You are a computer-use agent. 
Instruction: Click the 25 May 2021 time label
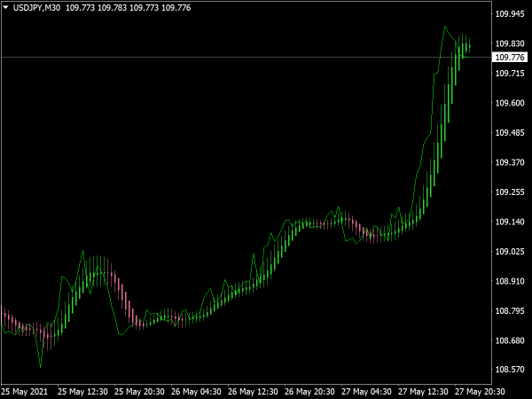(x=25, y=392)
